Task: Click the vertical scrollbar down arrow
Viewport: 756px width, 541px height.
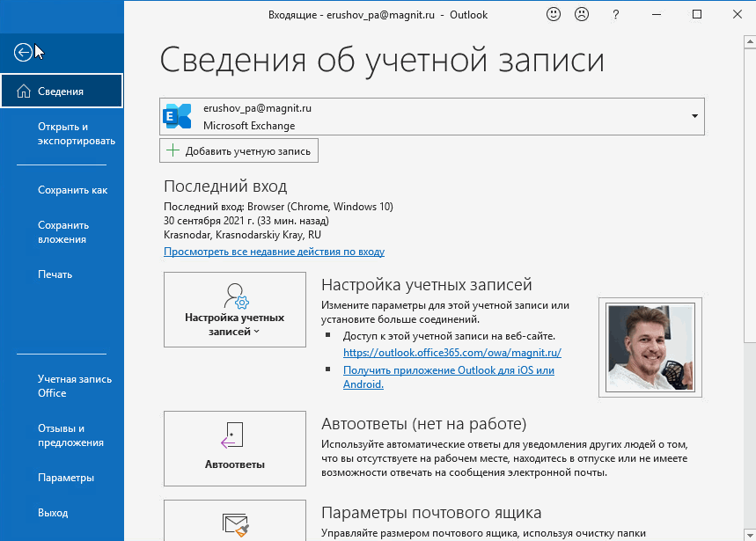Action: click(x=750, y=535)
